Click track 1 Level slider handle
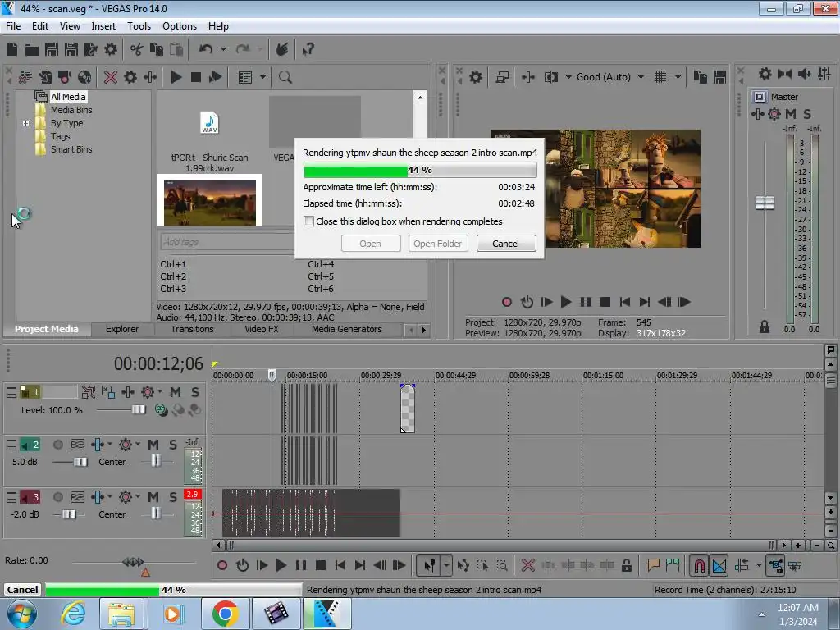Image resolution: width=840 pixels, height=630 pixels. pos(138,410)
